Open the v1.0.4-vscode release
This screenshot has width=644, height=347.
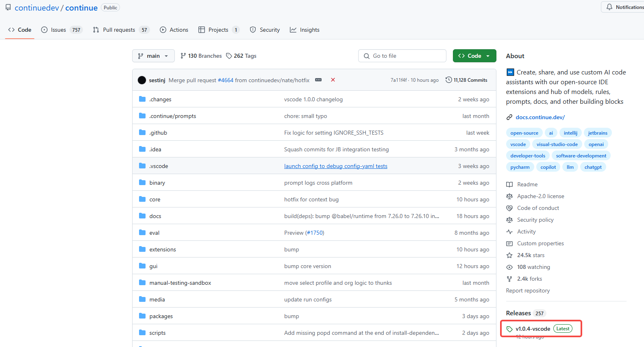click(533, 329)
